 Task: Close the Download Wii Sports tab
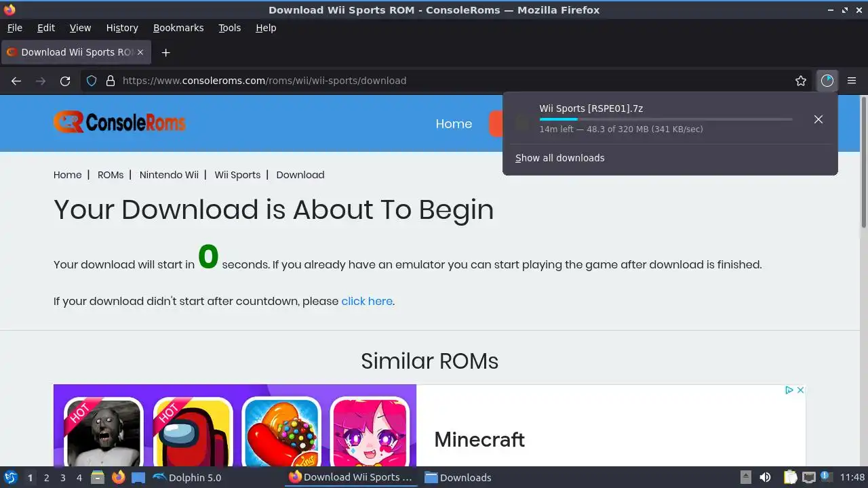140,52
